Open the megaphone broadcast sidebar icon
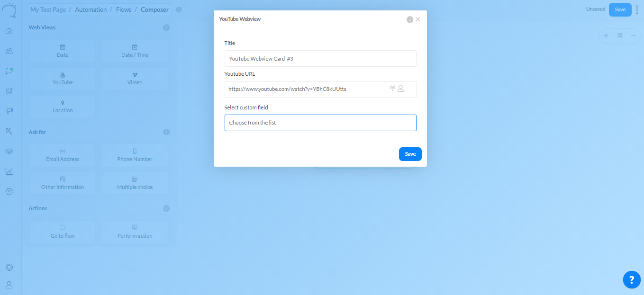644x295 pixels. [x=9, y=111]
